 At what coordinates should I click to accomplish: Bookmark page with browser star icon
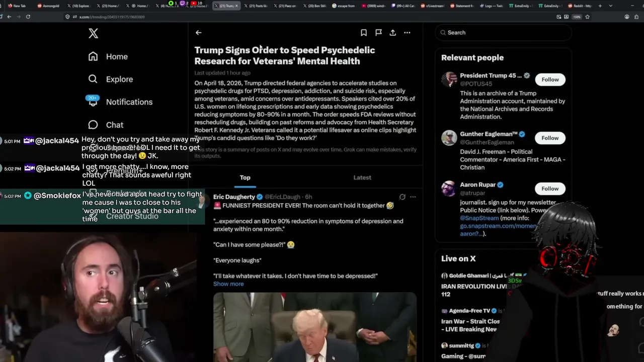point(587,17)
